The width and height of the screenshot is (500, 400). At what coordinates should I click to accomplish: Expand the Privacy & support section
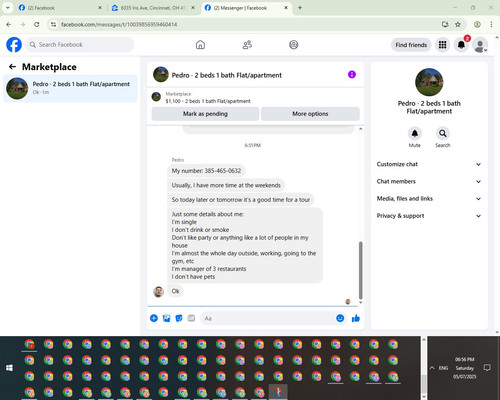pyautogui.click(x=429, y=216)
